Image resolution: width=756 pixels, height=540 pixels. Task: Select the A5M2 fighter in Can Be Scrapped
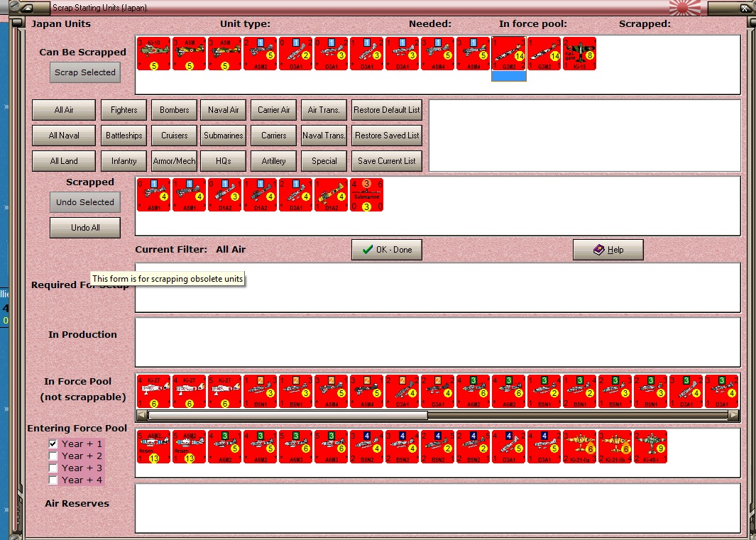[260, 54]
